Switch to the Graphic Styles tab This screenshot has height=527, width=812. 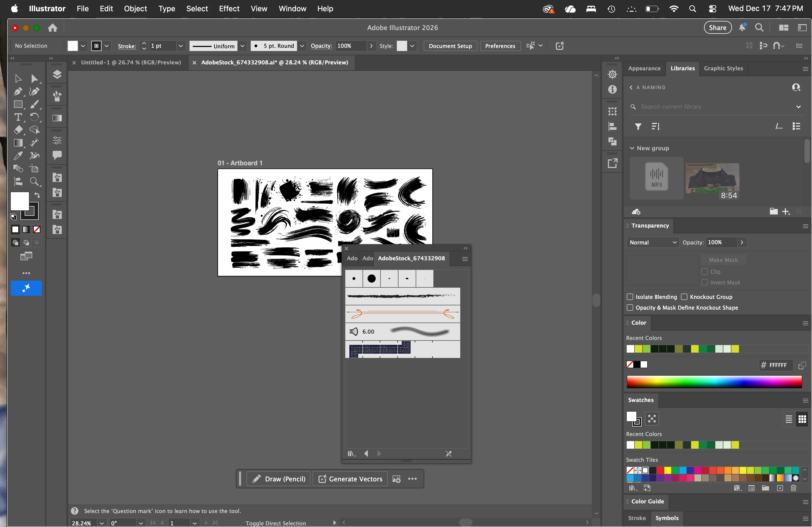pyautogui.click(x=723, y=68)
